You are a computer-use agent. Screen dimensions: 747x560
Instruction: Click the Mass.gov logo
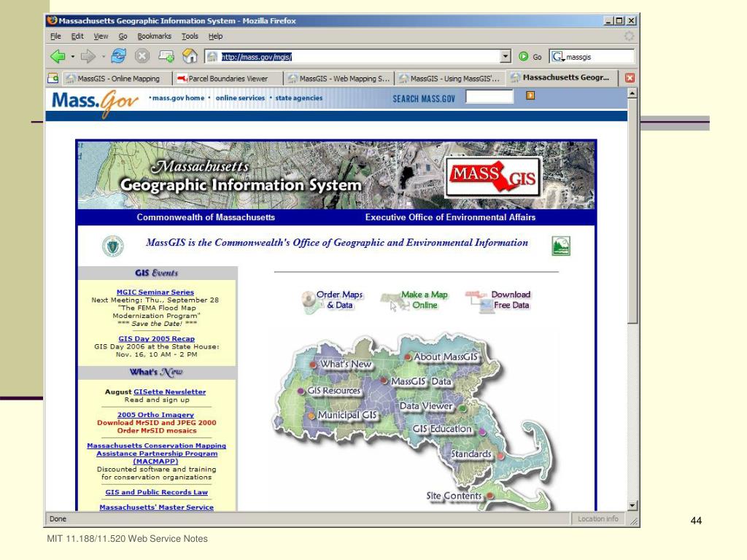coord(94,102)
